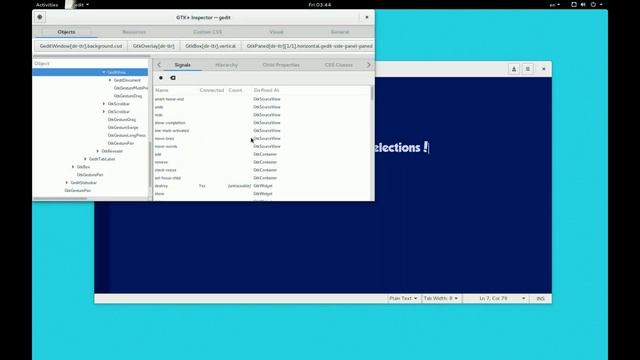Click the object tree vertical scrollbar
This screenshot has height=360, width=640.
click(x=150, y=163)
